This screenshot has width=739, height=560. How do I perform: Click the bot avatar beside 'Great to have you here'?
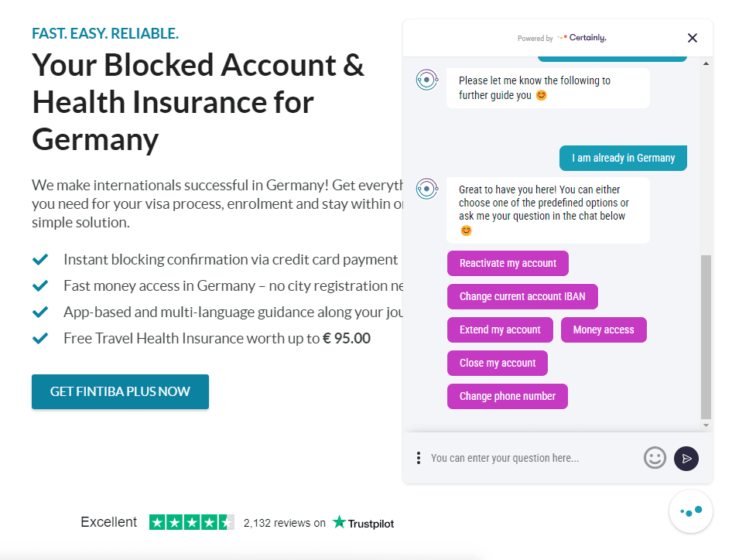point(427,189)
